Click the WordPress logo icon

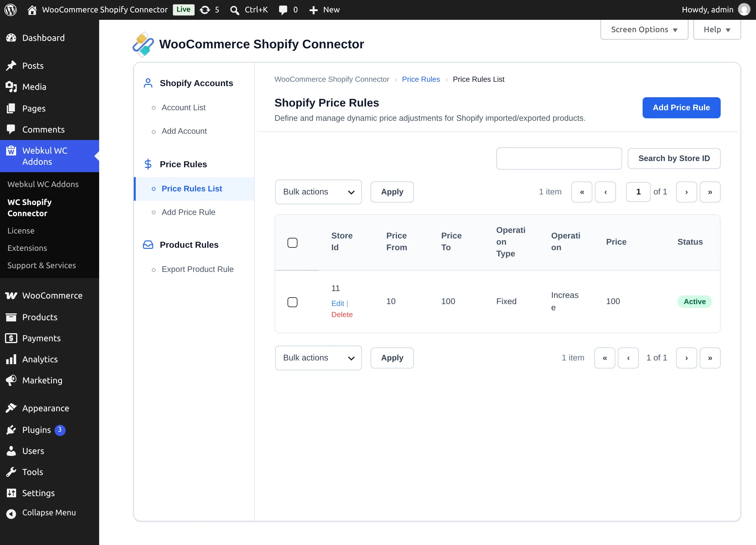(11, 10)
